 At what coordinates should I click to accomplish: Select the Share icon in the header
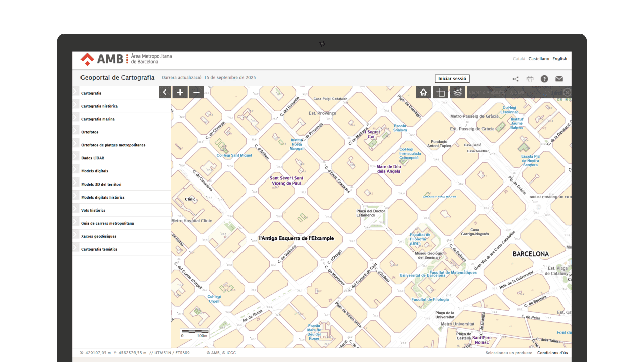pos(515,78)
